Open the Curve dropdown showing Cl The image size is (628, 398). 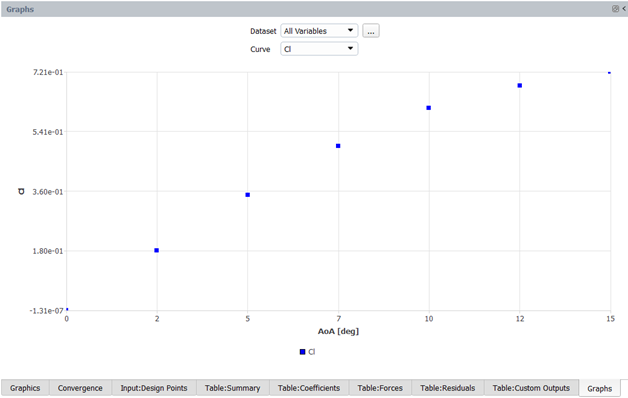tap(319, 49)
